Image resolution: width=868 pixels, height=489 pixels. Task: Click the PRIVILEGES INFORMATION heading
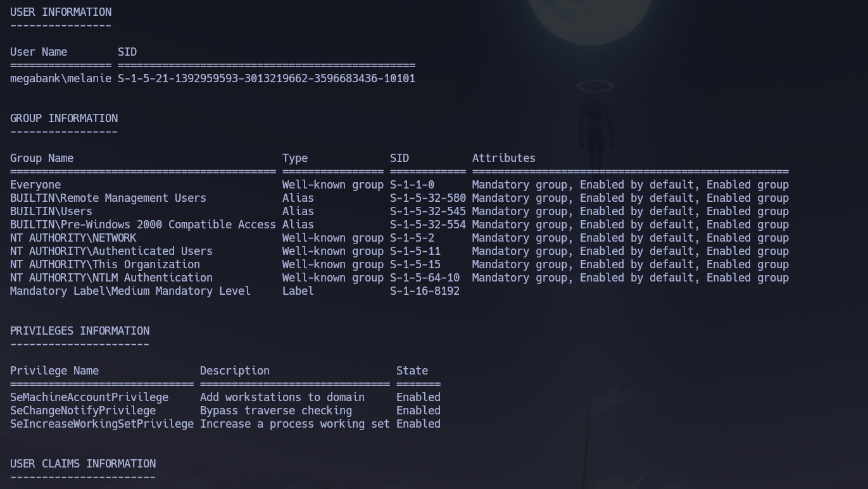click(x=80, y=331)
